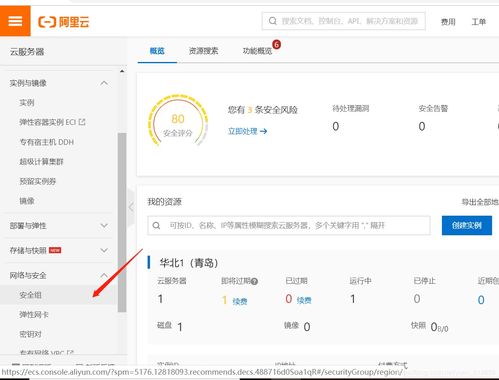Viewport: 499px width, 380px height.
Task: Click the 创建实例 button
Action: (467, 225)
